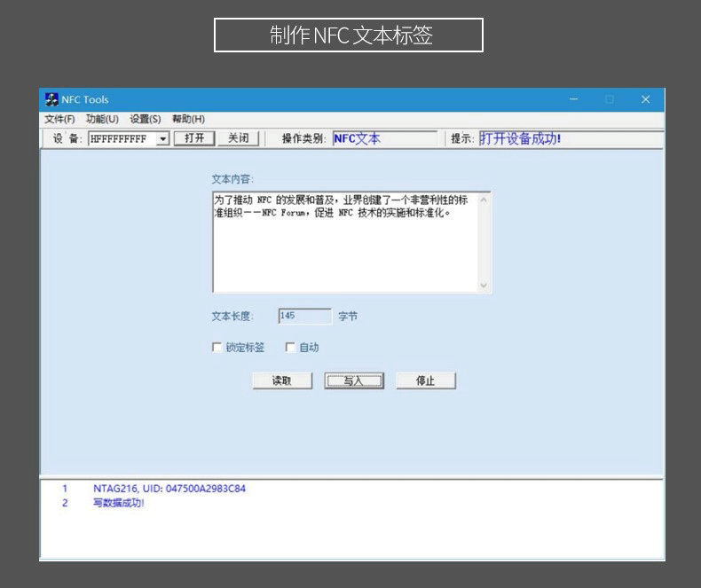The height and width of the screenshot is (588, 701).
Task: Open the 设置(S) menu
Action: click(x=146, y=119)
